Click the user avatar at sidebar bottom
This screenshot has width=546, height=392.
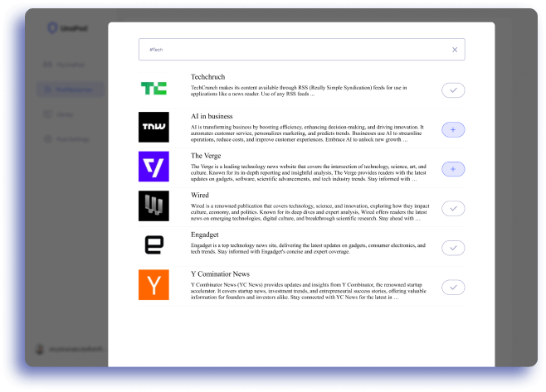40,349
